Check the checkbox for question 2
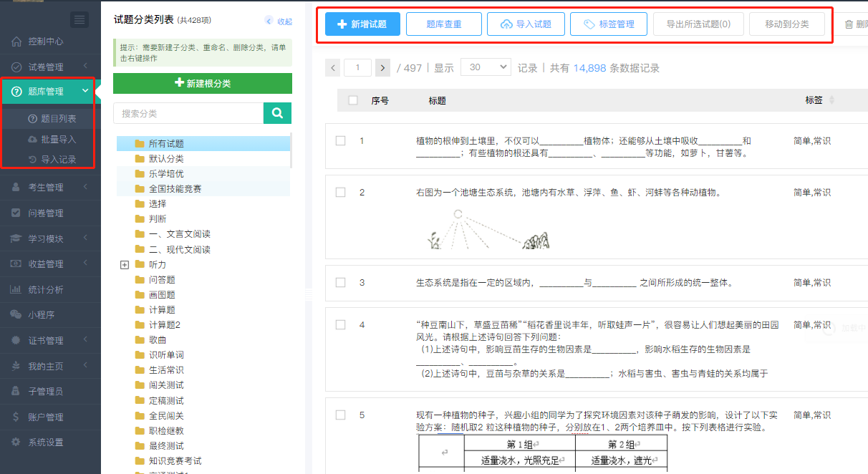 tap(341, 193)
